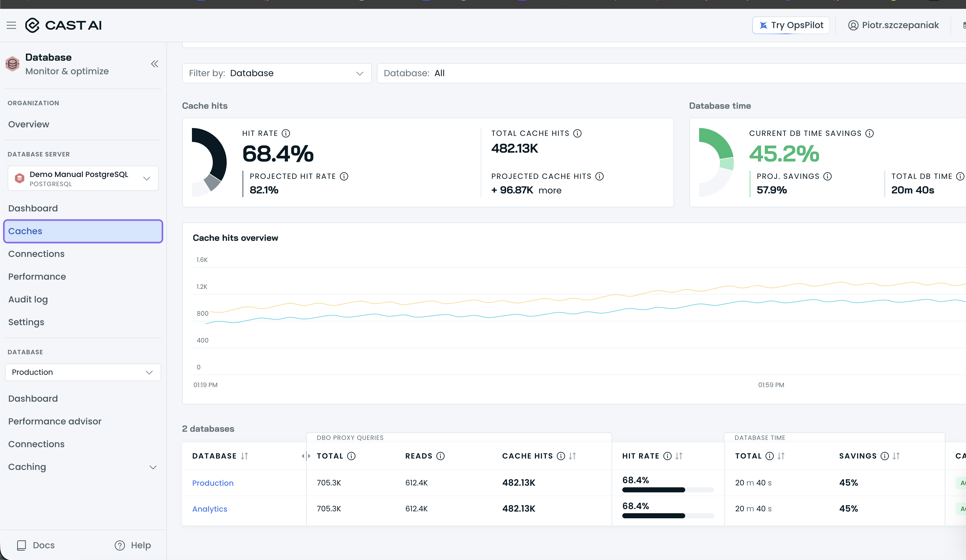Open the Database: All selector
Viewport: 966px width, 560px height.
click(x=671, y=73)
